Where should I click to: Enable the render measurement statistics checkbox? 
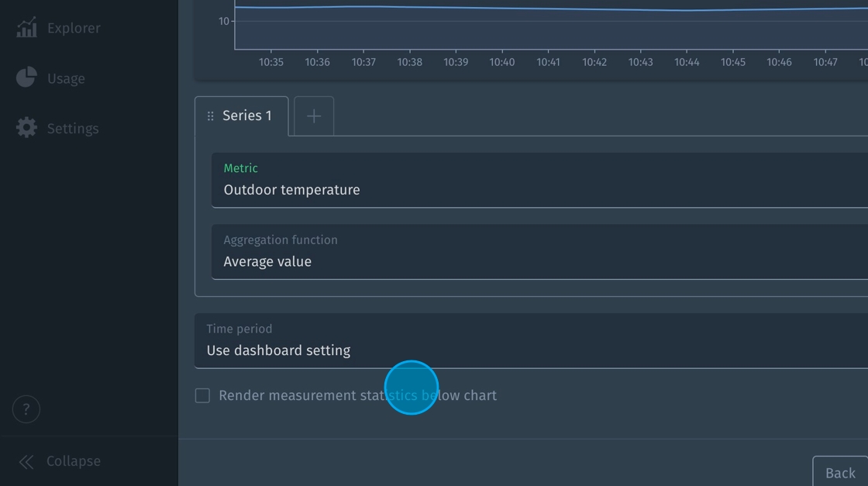point(202,396)
